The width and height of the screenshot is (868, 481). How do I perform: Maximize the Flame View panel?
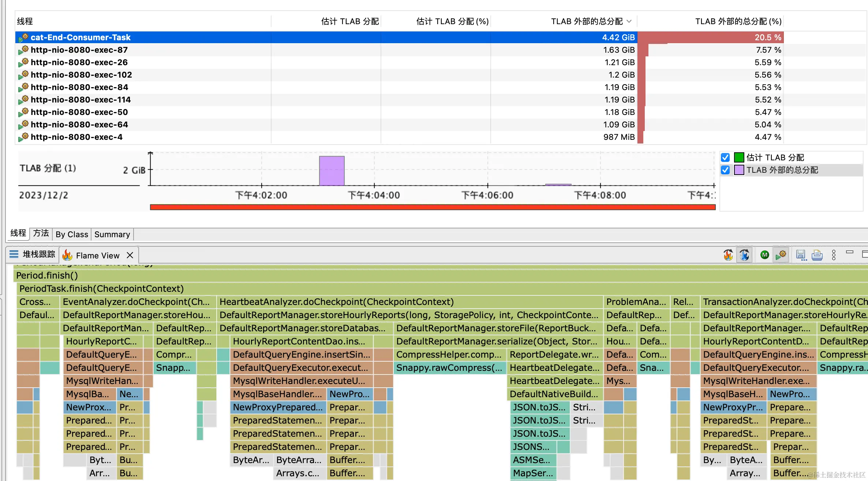point(865,254)
